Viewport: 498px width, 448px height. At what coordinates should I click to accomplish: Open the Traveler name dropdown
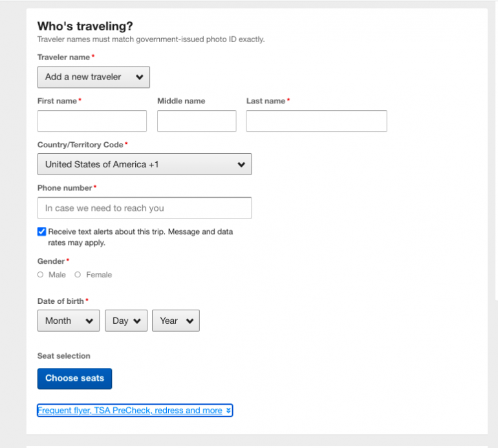click(x=93, y=77)
